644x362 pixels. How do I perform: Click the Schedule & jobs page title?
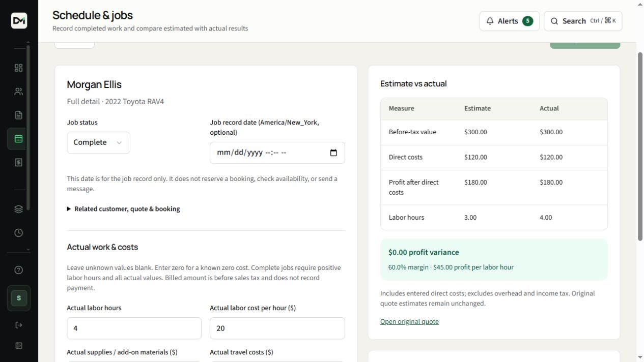tap(93, 15)
